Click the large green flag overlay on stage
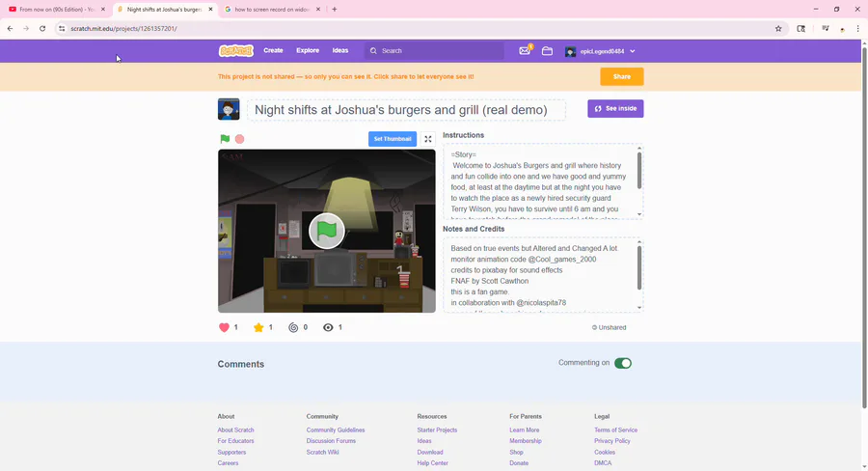Image resolution: width=868 pixels, height=471 pixels. [x=327, y=231]
